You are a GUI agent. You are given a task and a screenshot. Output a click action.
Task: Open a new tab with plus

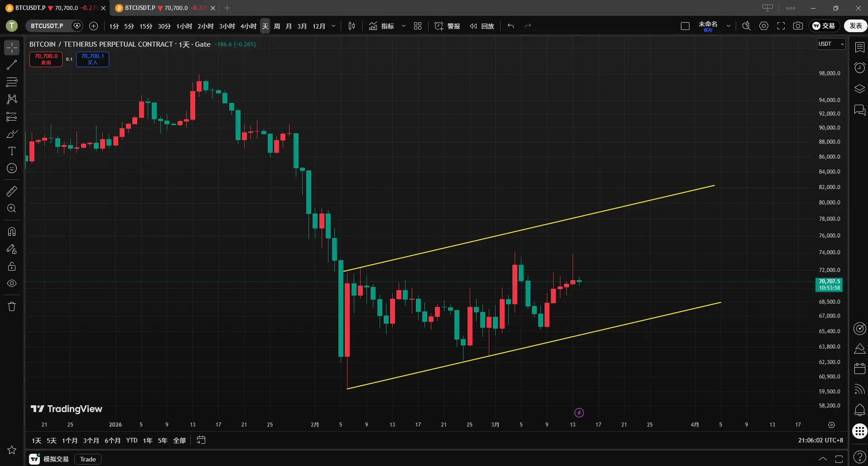227,8
